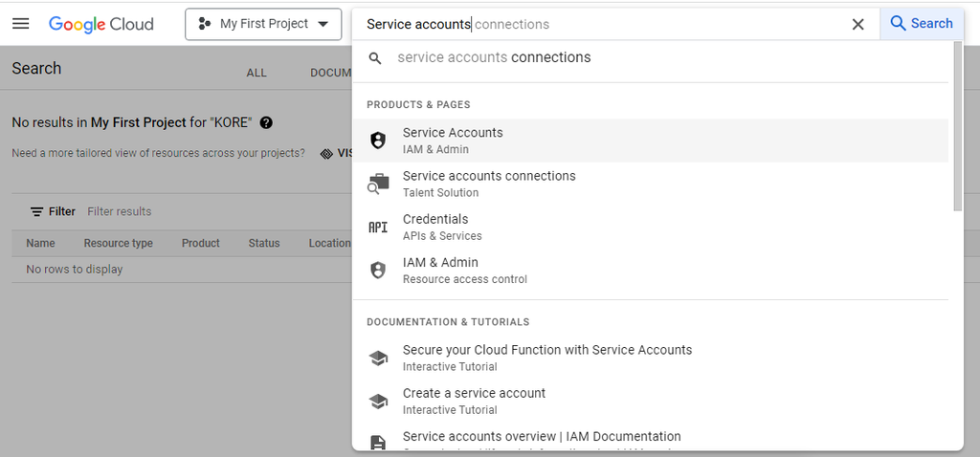Open the Create a service account tutorial
The width and height of the screenshot is (980, 457).
point(474,401)
